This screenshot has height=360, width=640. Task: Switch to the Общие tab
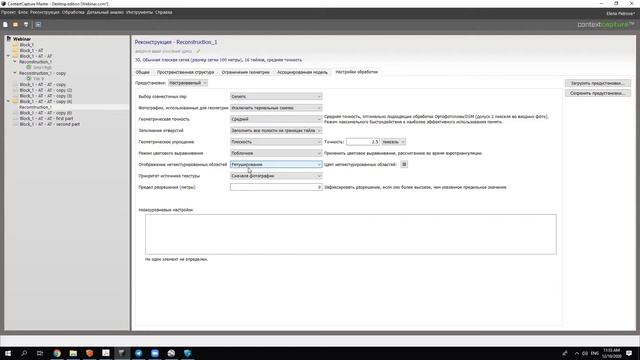(142, 72)
